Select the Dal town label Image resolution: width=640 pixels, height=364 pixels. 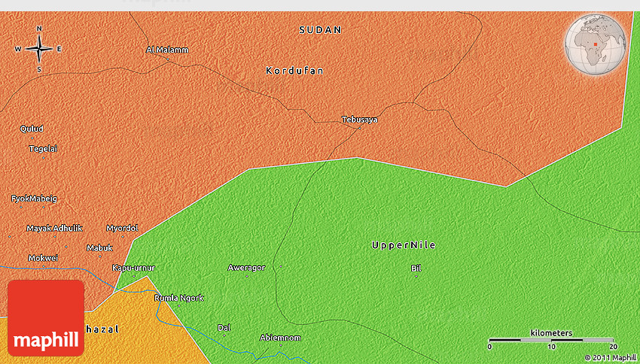(x=223, y=327)
